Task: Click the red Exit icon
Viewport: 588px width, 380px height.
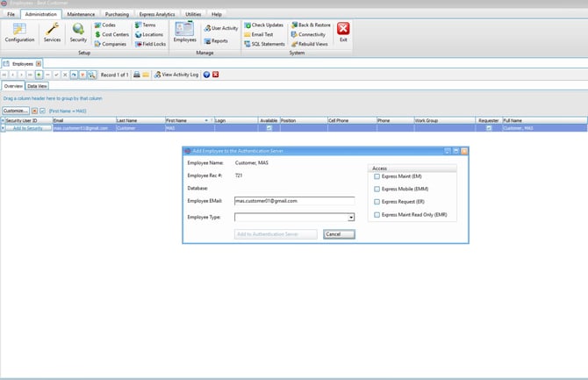Action: pyautogui.click(x=343, y=33)
